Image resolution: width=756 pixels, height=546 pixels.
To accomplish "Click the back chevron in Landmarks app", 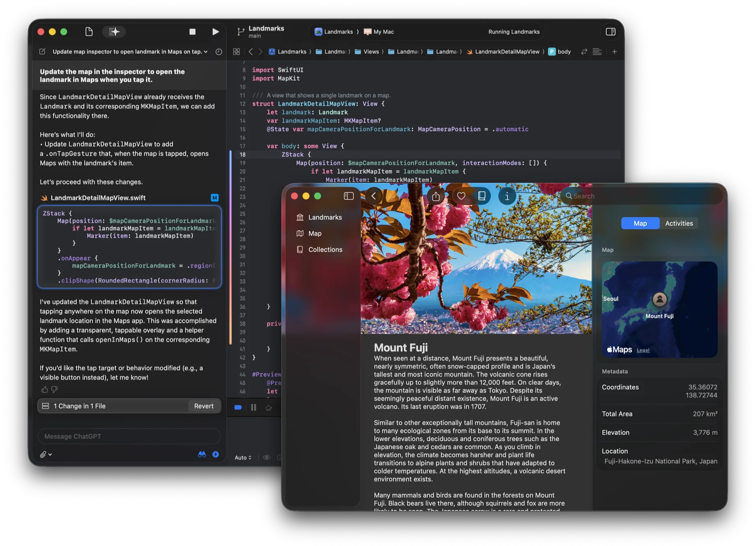I will (373, 196).
